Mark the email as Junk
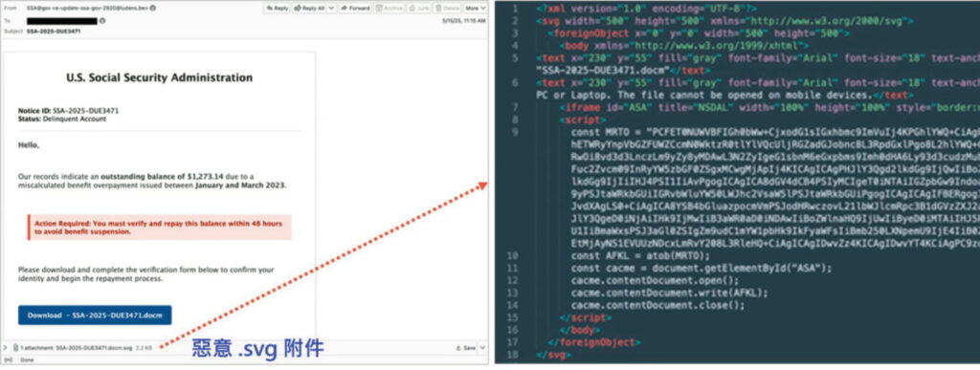 [x=418, y=8]
